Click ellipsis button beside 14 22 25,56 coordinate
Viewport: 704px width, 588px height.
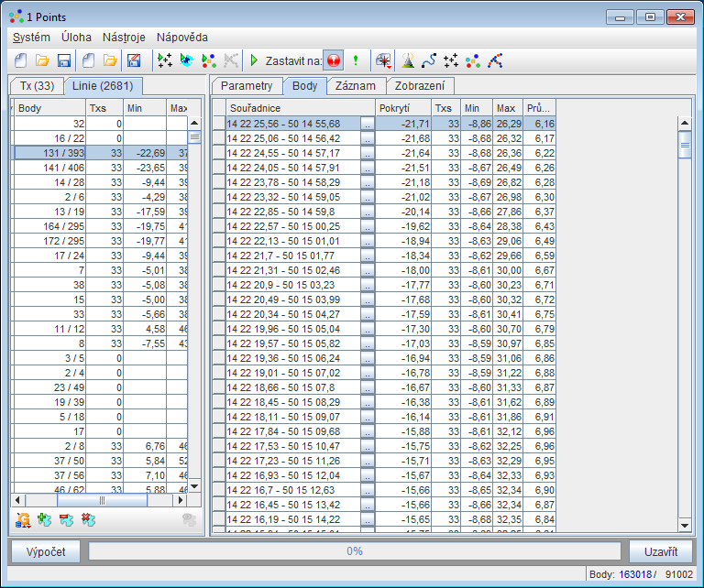click(x=368, y=124)
